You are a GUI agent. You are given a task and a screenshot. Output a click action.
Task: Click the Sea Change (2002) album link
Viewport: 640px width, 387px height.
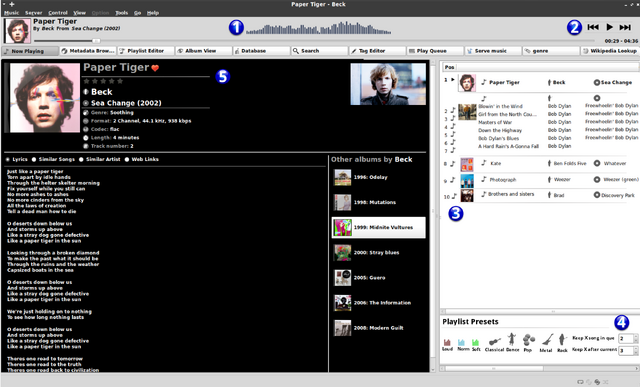coord(126,103)
